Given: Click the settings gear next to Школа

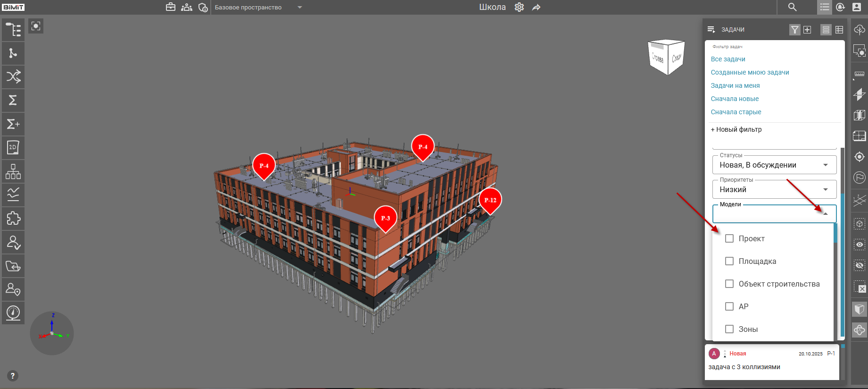Looking at the screenshot, I should (x=519, y=8).
